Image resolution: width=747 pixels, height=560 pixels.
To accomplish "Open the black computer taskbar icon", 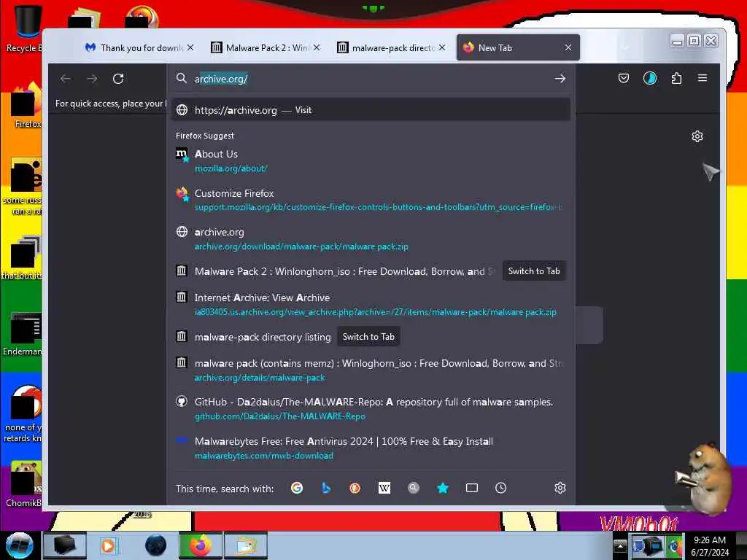I will click(x=64, y=545).
